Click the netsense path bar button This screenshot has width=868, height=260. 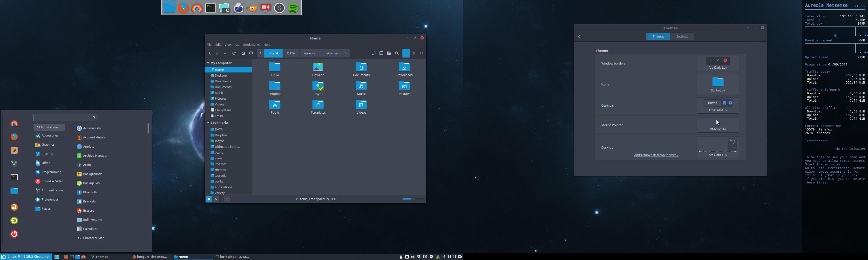[331, 53]
